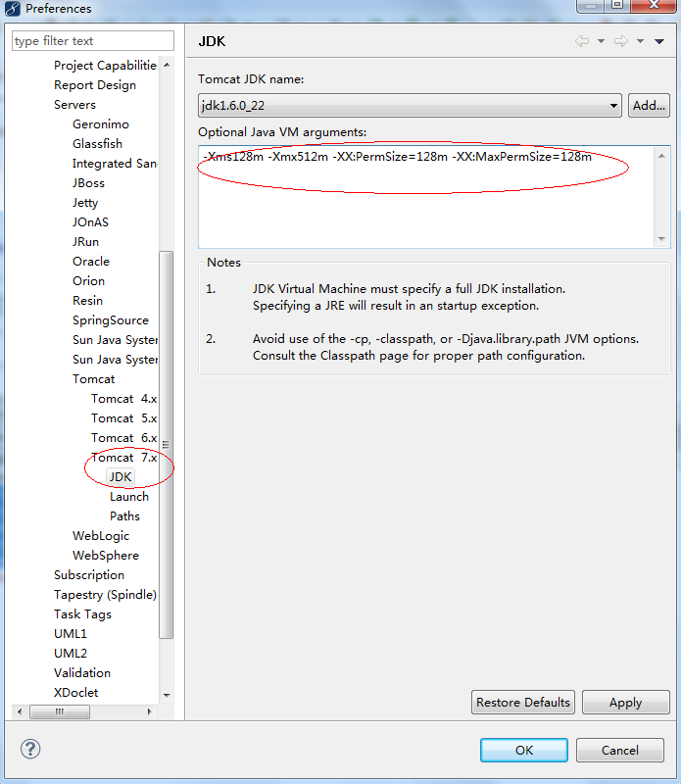Click the forward navigation arrow icon
Viewport: 681px width, 784px height.
tap(621, 41)
